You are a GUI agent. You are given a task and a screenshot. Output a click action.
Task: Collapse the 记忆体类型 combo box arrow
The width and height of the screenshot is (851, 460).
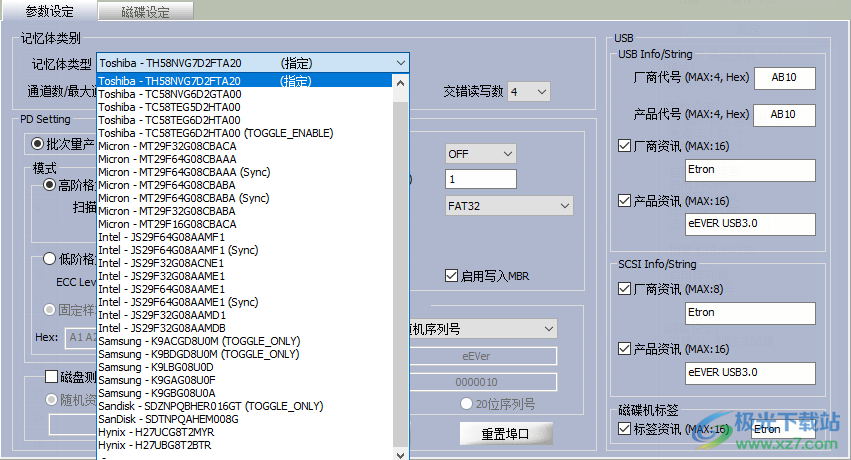(x=401, y=63)
